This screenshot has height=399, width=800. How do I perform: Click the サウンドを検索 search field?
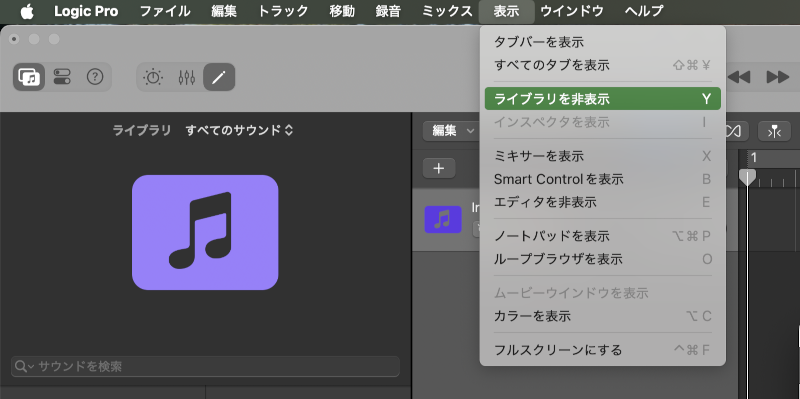[205, 366]
